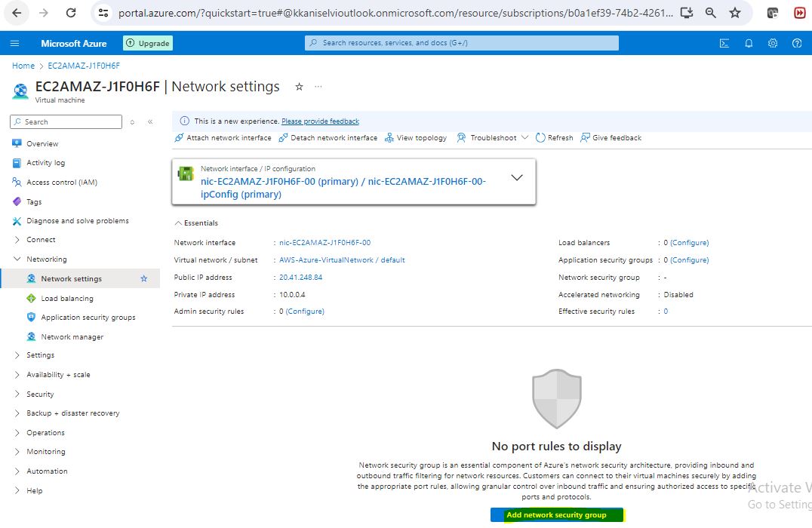Click Detach network interface
This screenshot has width=812, height=528.
coord(328,138)
